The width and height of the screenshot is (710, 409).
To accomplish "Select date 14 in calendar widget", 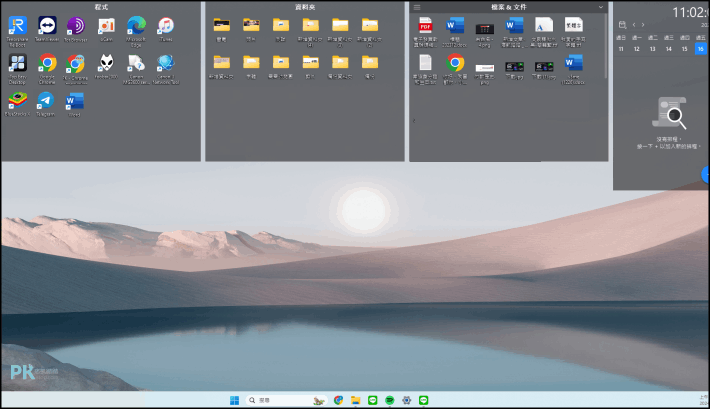I will coord(668,49).
